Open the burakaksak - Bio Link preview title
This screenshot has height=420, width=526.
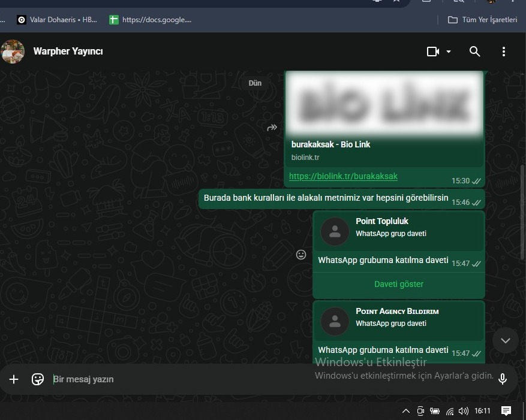coord(330,144)
